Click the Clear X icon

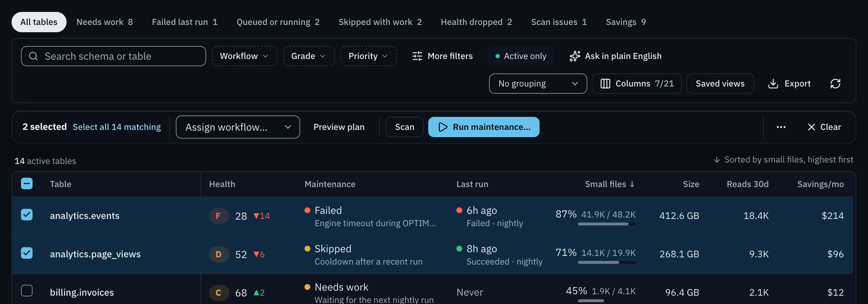(x=812, y=127)
